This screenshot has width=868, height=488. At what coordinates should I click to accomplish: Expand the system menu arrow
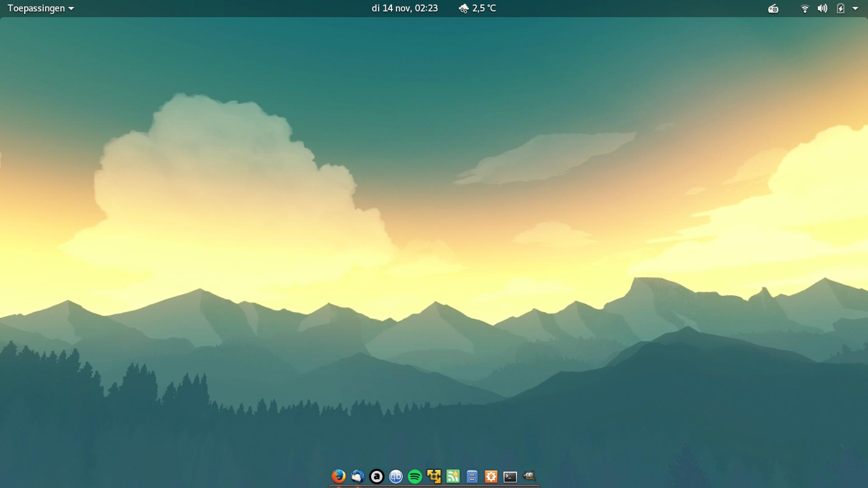tap(855, 8)
